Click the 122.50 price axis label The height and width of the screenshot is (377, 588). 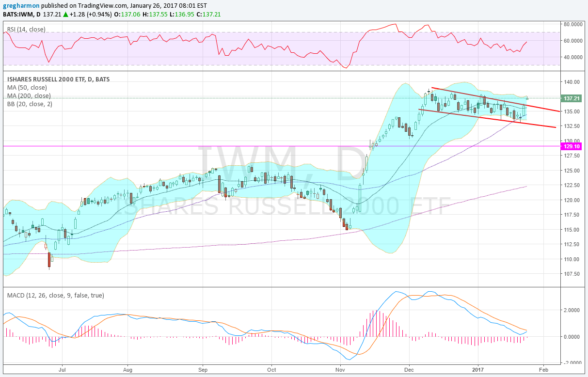pos(572,185)
